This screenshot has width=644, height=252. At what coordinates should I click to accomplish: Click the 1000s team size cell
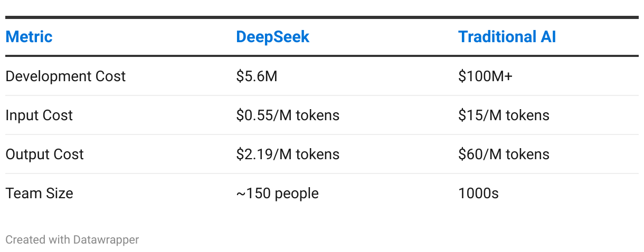point(478,193)
